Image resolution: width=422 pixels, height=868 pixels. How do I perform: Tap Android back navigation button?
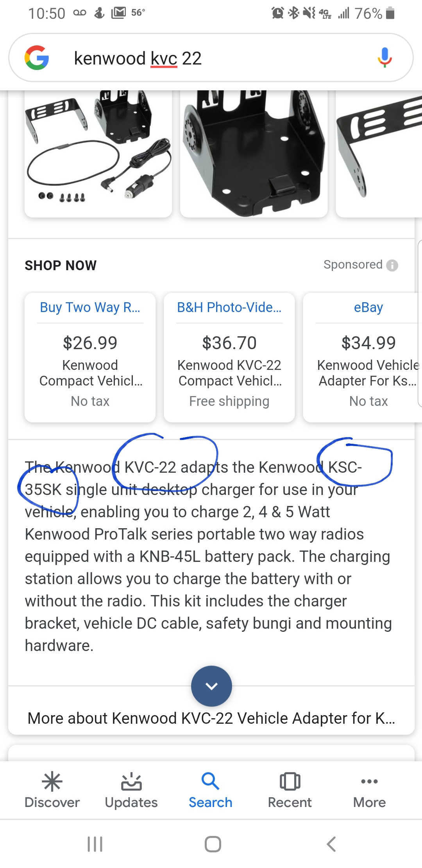click(331, 844)
